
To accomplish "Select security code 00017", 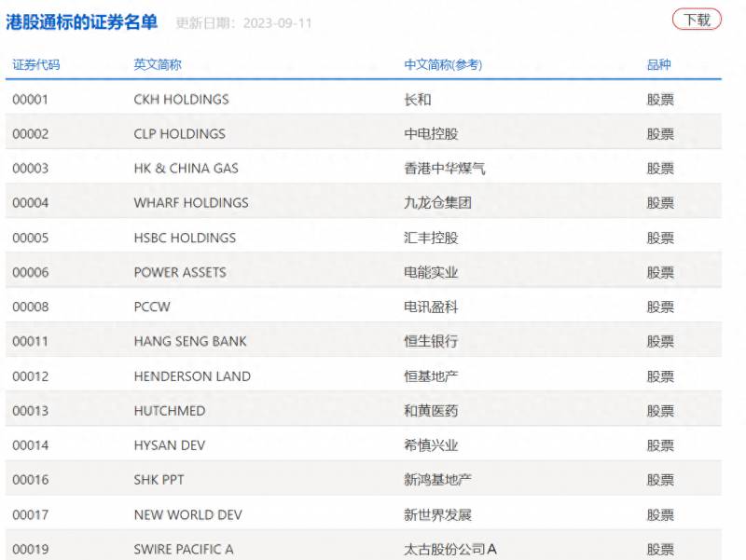I will pyautogui.click(x=31, y=515).
